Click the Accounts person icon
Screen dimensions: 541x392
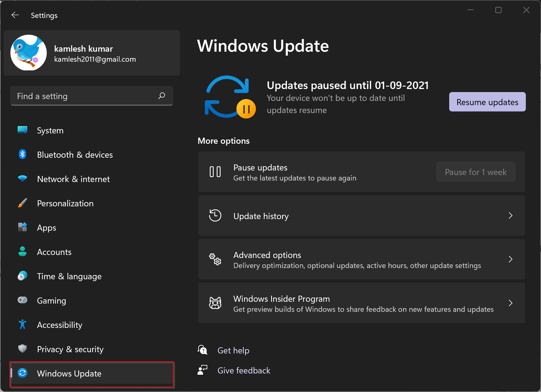[x=22, y=252]
